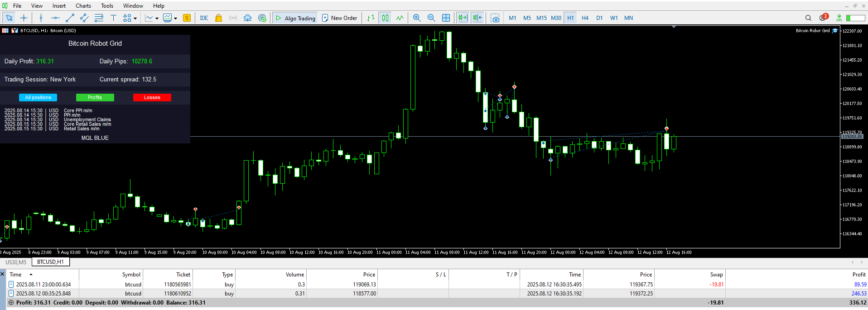Select the equidistant channel tool
Viewport: 868px width, 310px height.
(x=84, y=18)
